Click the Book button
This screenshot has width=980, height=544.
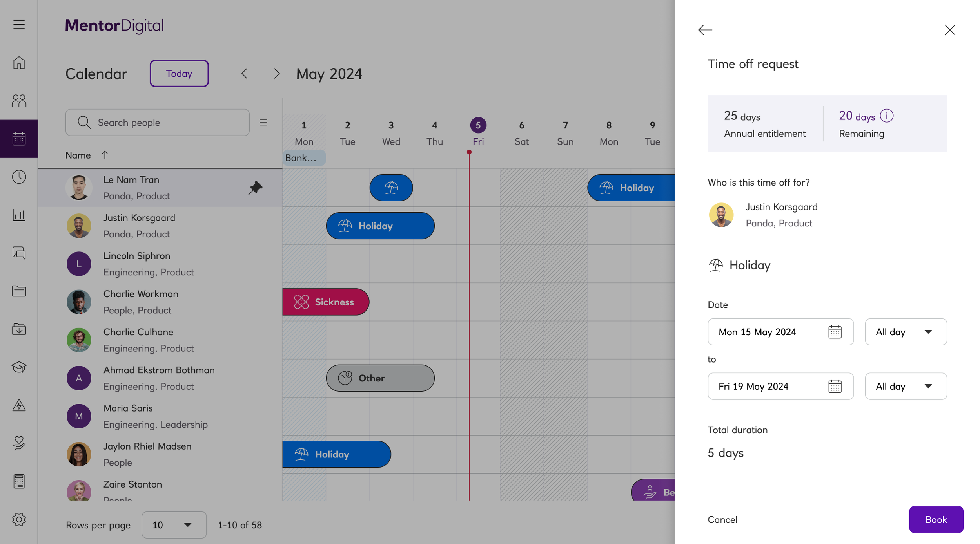tap(936, 519)
